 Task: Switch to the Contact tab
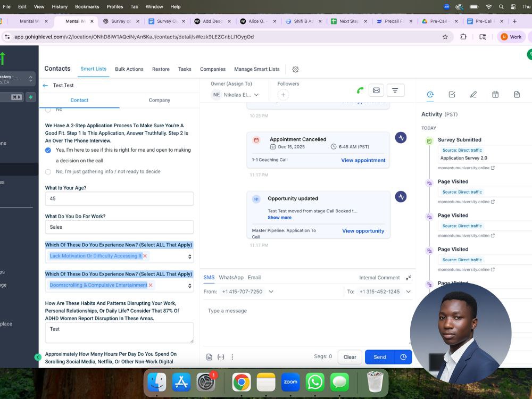(x=79, y=100)
